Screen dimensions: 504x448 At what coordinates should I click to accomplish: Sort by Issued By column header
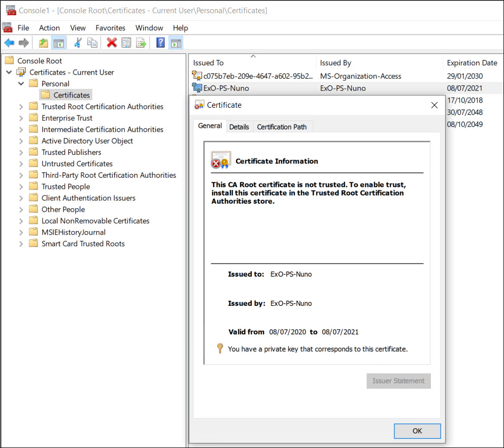click(379, 62)
